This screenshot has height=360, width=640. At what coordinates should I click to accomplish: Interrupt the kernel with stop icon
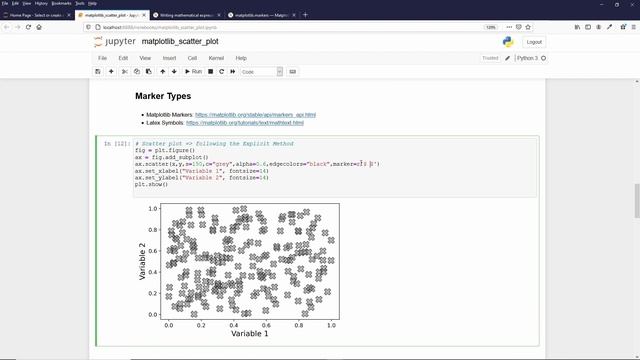pyautogui.click(x=211, y=71)
